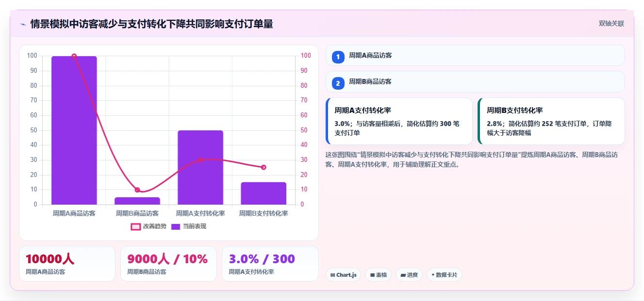The width and height of the screenshot is (644, 301).
Task: Toggle the 当前表现 legend swatch
Action: click(x=176, y=226)
